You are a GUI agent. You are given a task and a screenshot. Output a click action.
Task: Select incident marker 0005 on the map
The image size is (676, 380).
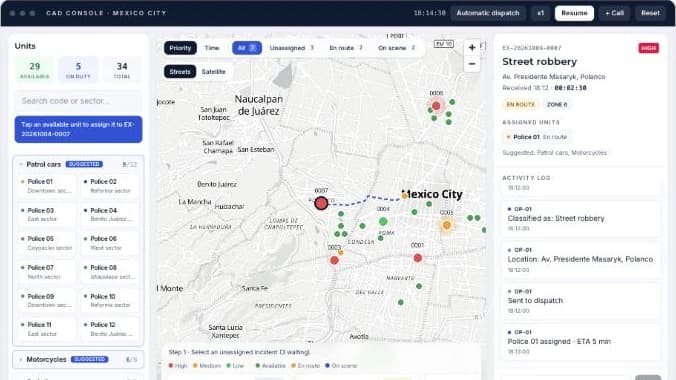coord(447,225)
